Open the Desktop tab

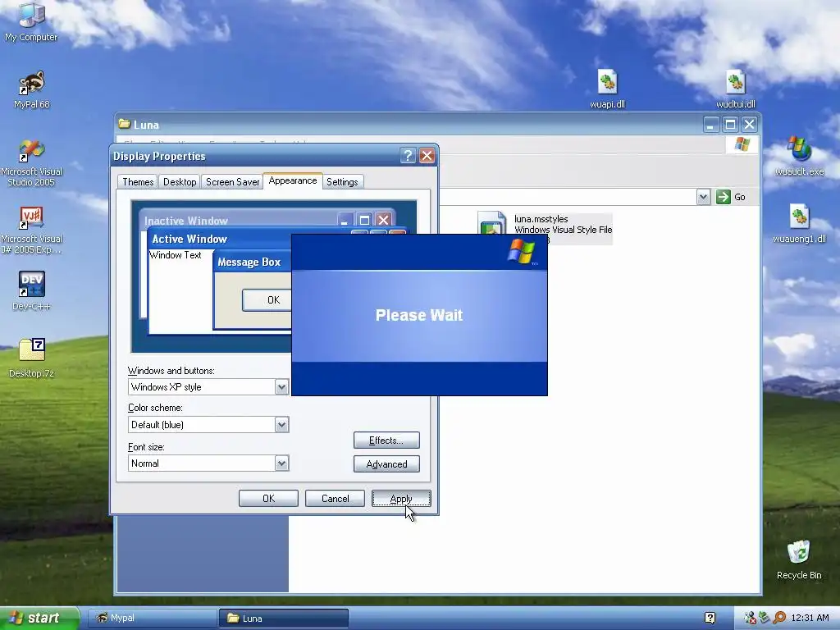(x=180, y=181)
